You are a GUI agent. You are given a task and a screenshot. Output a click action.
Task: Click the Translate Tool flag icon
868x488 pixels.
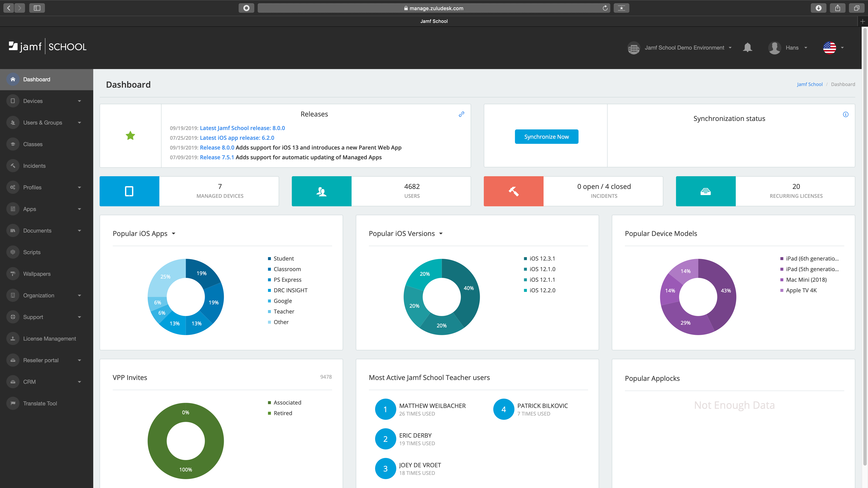pyautogui.click(x=13, y=403)
